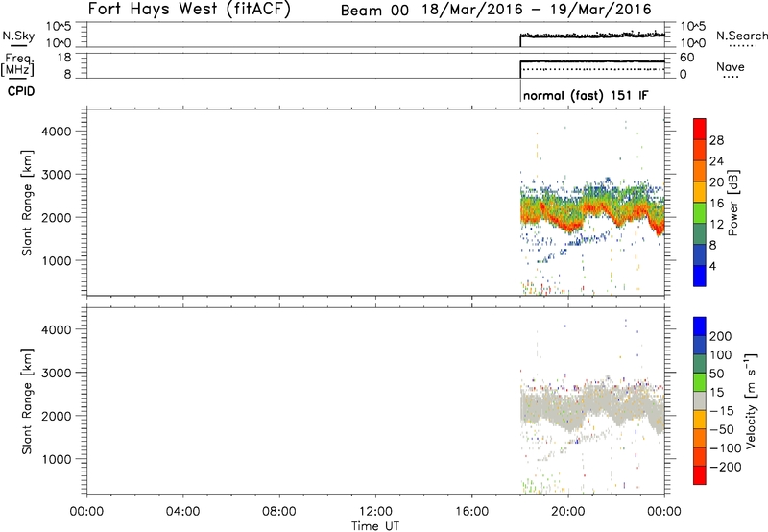The height and width of the screenshot is (532, 768).
Task: Click the 'Slant Range [km]' label of the power panel
Action: (x=27, y=203)
